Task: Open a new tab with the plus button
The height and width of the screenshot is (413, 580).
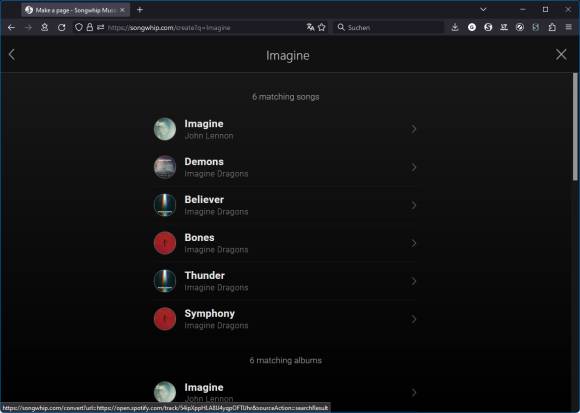Action: point(140,10)
